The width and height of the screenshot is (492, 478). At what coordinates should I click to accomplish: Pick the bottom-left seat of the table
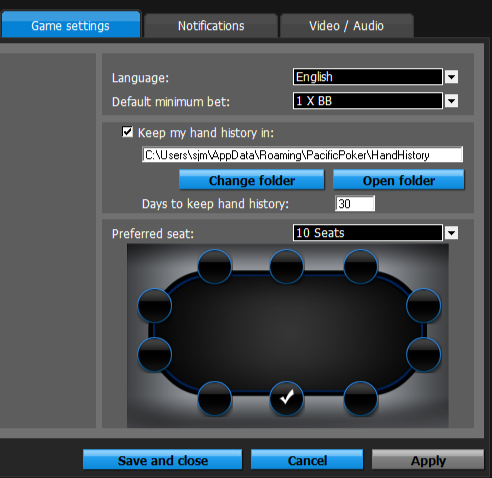point(215,398)
